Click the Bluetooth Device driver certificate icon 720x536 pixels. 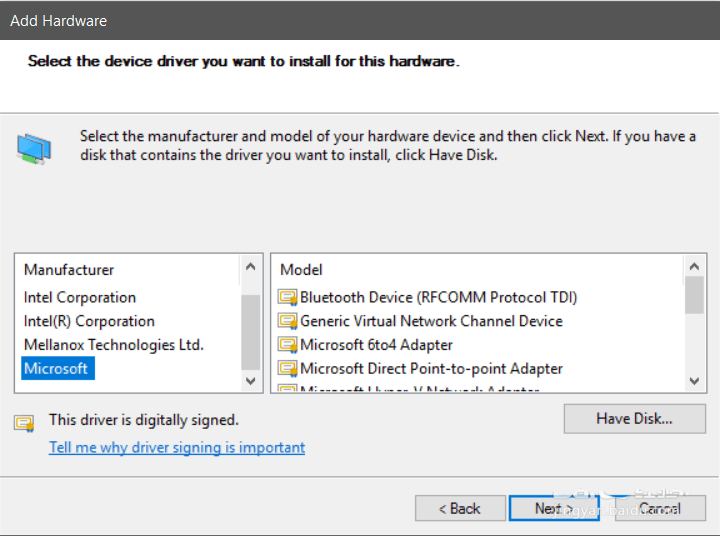coord(288,297)
